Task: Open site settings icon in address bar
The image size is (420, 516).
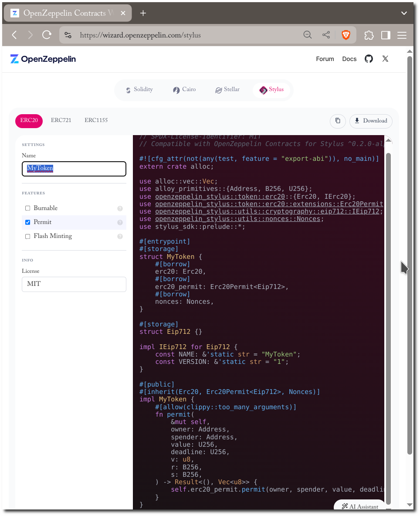Action: [68, 35]
